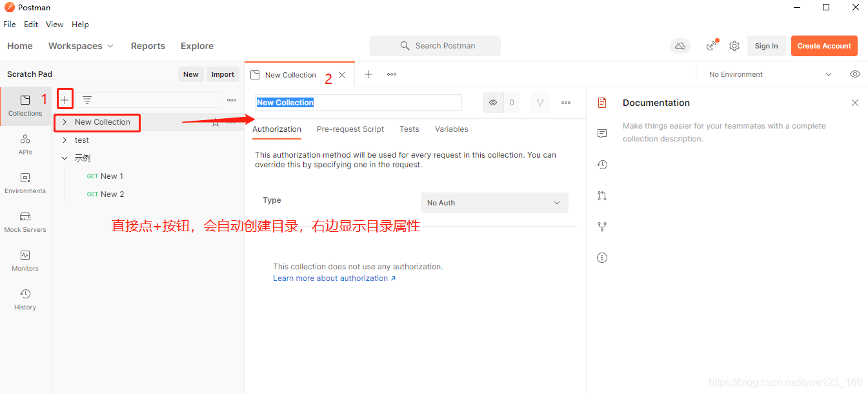Close the Documentation panel
This screenshot has height=394, width=868.
pos(855,103)
